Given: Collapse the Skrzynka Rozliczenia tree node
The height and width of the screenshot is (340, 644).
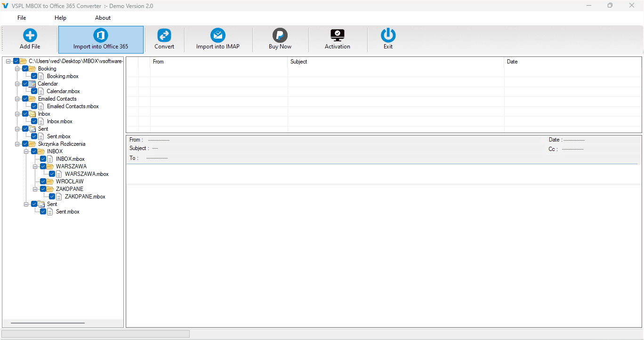Looking at the screenshot, I should (x=17, y=144).
